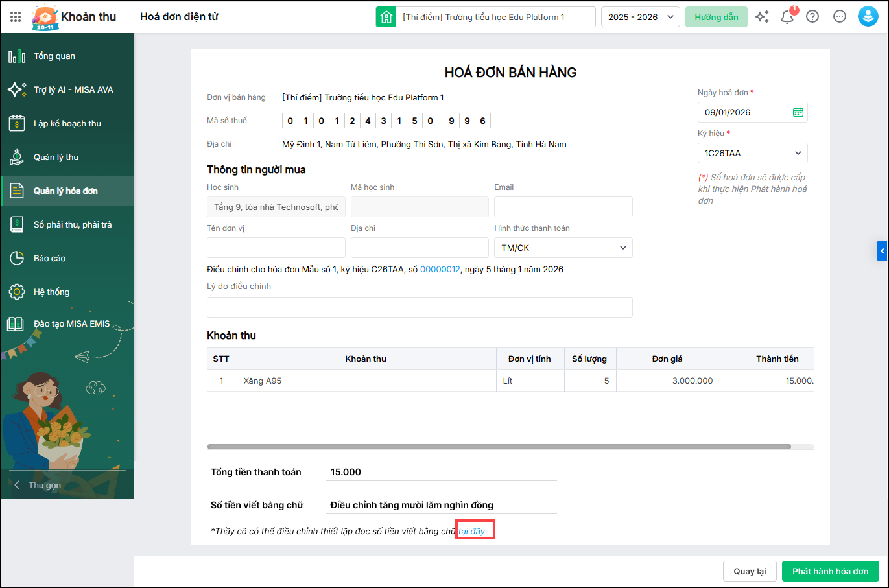Open the notifications bell
Viewport: 889px width, 588px height.
pos(787,17)
